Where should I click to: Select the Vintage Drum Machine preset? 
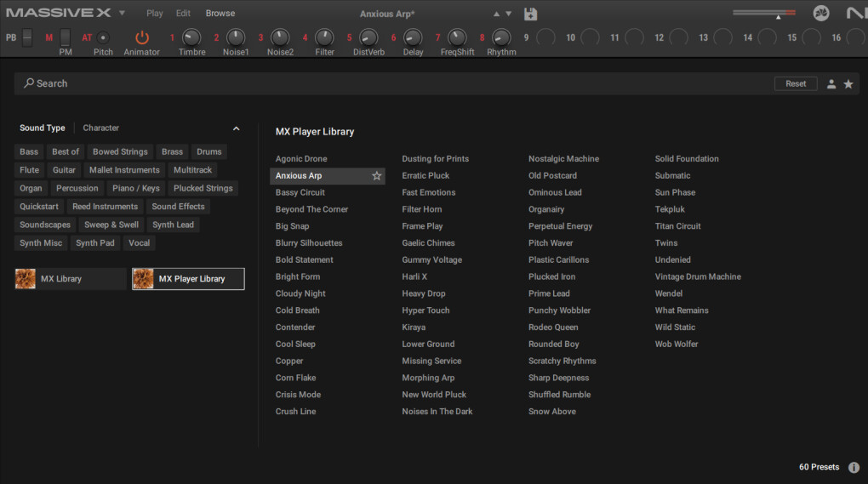pos(698,277)
